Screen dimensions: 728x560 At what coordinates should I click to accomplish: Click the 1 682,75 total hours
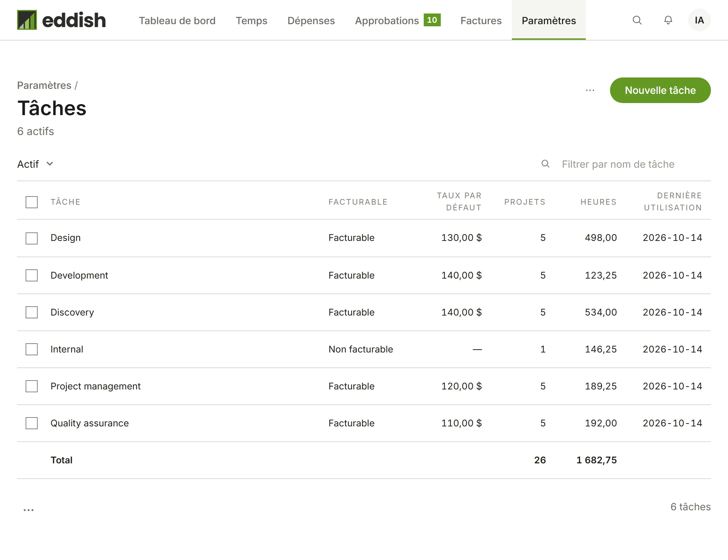click(596, 460)
